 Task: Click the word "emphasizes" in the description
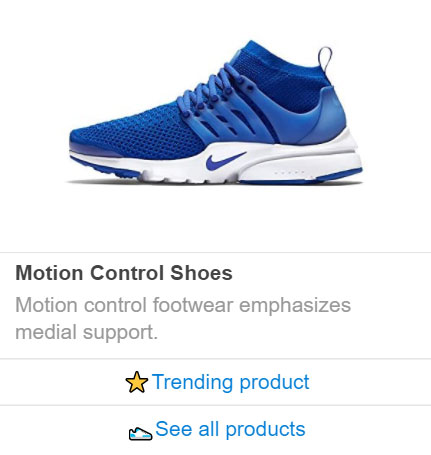coord(295,306)
